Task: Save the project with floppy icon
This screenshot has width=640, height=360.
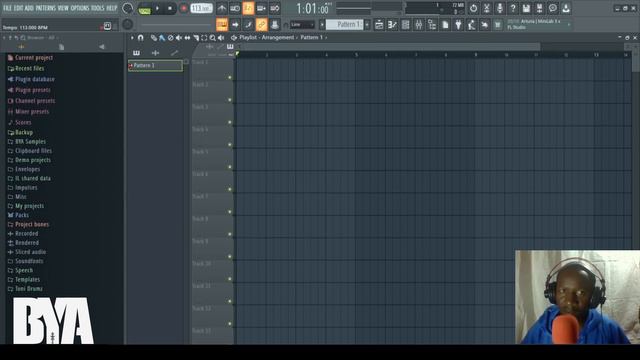Action: [x=526, y=8]
